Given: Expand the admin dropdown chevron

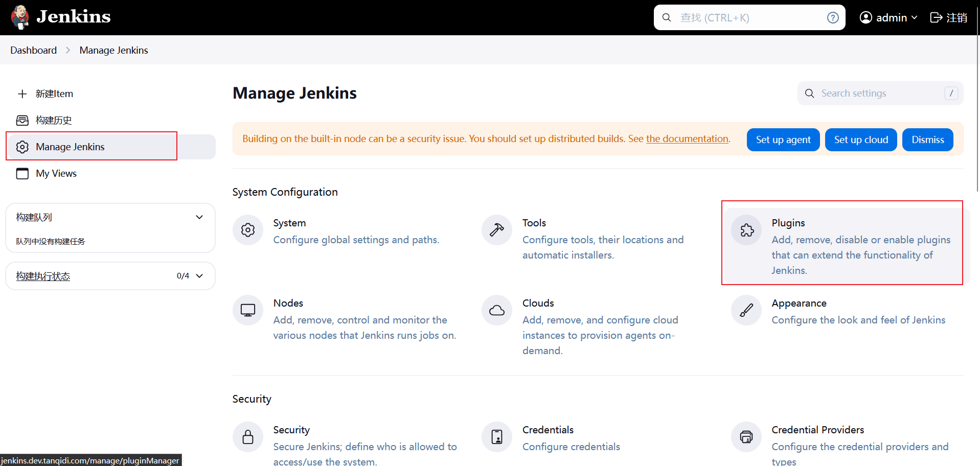Looking at the screenshot, I should click(x=915, y=18).
